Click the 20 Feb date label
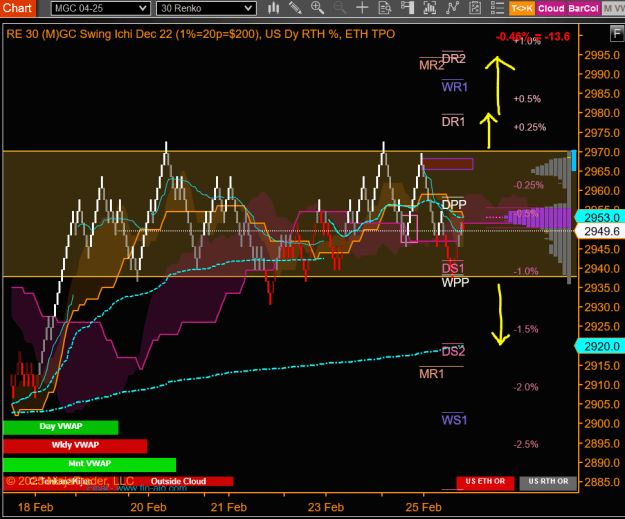This screenshot has width=625, height=519. click(x=148, y=507)
